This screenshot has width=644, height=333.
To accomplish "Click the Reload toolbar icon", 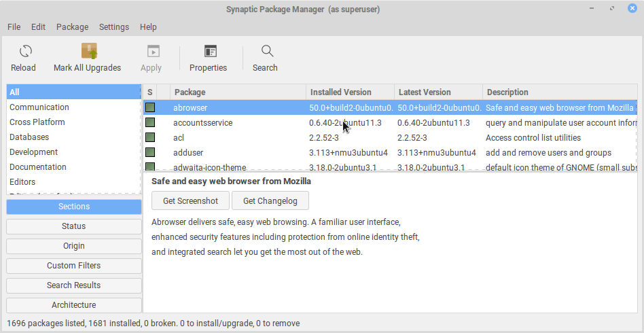I will 24,52.
